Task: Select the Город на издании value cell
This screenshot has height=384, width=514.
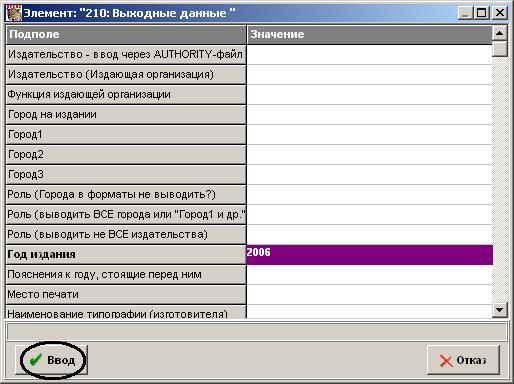Action: pos(369,115)
